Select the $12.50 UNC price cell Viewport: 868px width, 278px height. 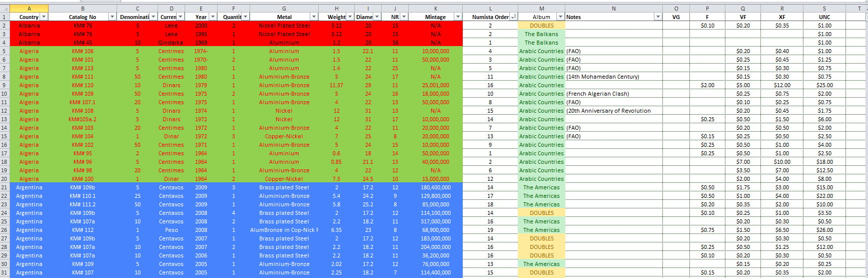(824, 170)
